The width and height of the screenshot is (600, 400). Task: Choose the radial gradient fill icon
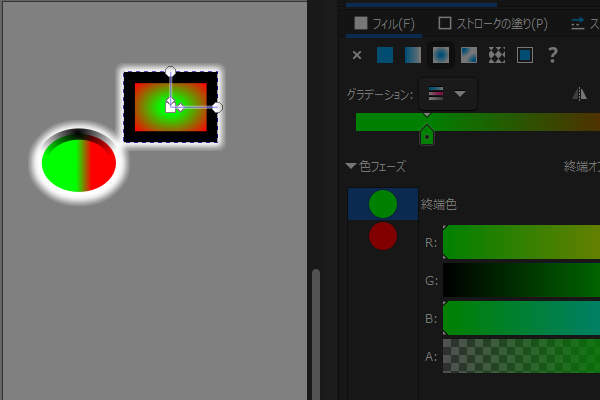(x=441, y=55)
